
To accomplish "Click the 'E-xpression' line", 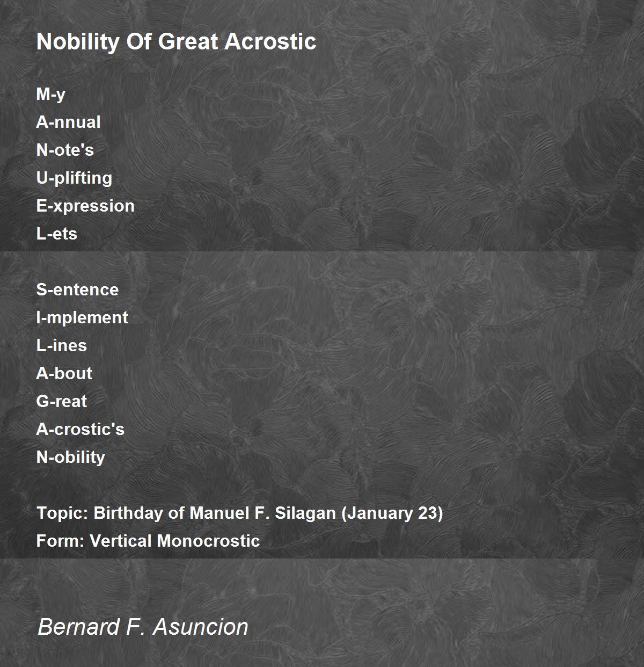I will coord(85,206).
